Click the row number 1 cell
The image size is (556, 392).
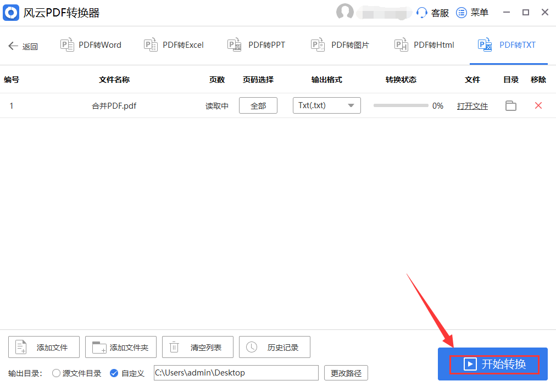[12, 106]
